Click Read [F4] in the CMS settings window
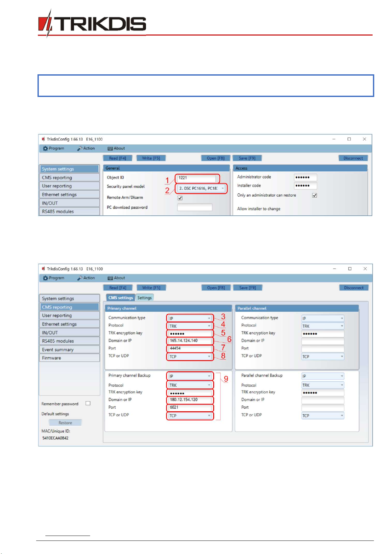Screen dimensions: 392x554 118,288
